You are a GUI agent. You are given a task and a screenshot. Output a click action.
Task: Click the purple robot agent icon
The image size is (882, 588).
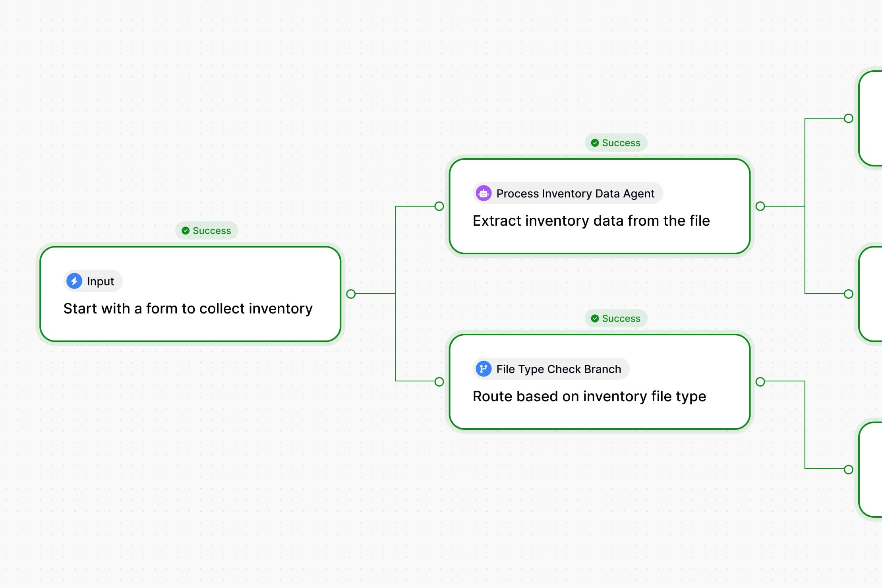(x=484, y=193)
